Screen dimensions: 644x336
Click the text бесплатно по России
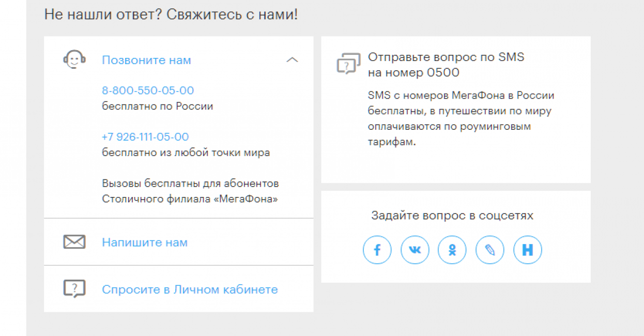(x=157, y=106)
